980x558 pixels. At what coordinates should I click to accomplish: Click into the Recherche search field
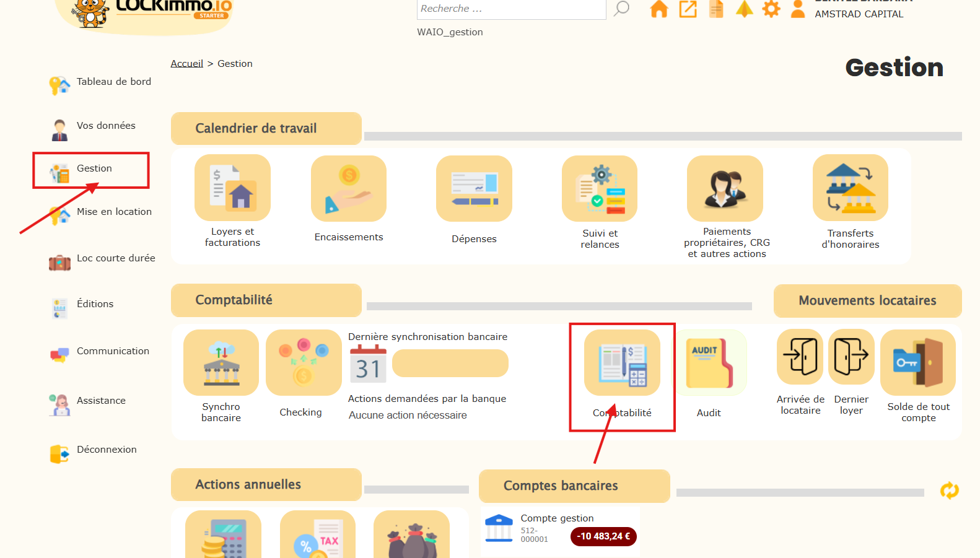point(511,9)
